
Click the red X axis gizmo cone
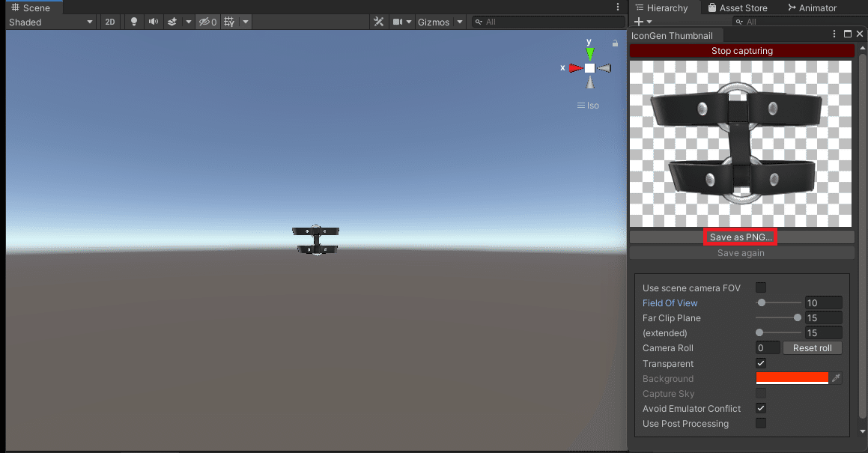(576, 68)
